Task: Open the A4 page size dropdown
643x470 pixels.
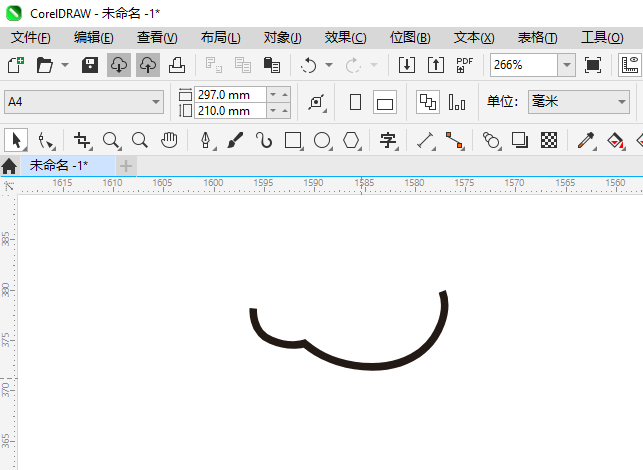Action: point(84,102)
